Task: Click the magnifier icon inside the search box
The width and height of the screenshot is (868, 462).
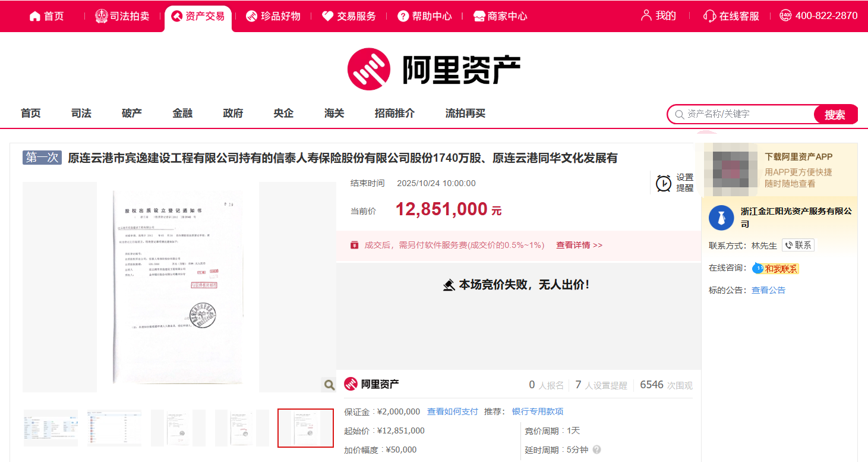Action: point(679,114)
